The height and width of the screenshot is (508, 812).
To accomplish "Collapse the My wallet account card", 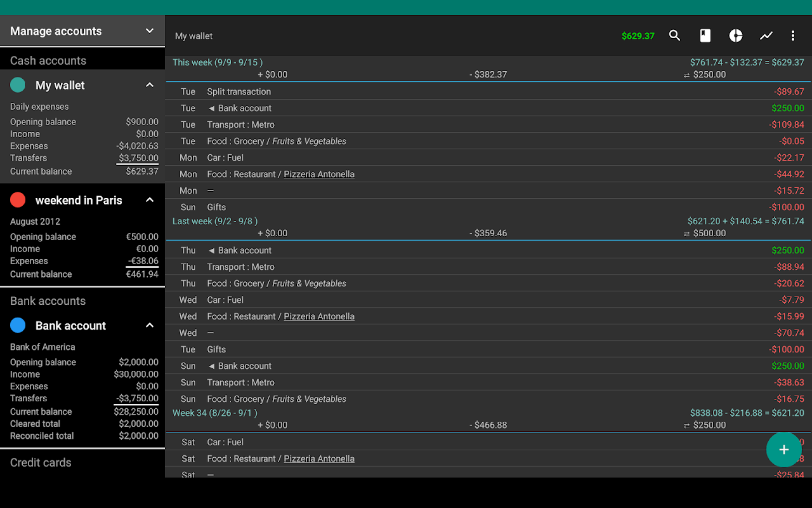I will 150,85.
